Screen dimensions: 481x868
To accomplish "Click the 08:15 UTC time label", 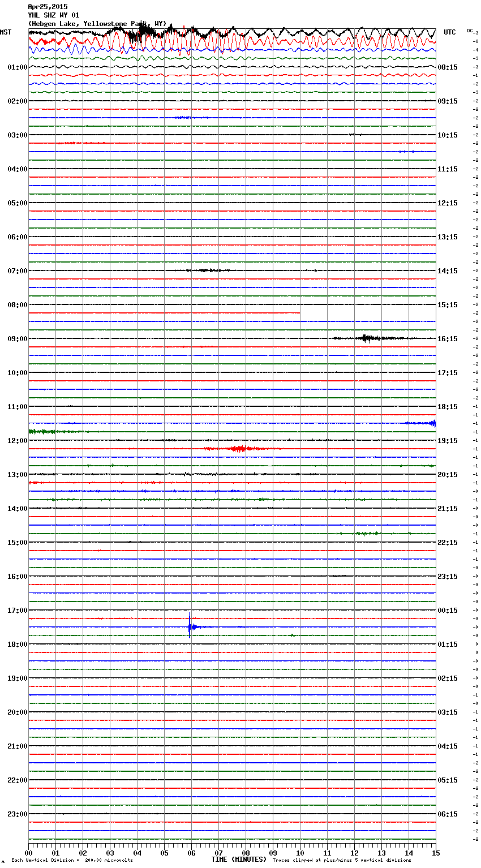I will [448, 67].
